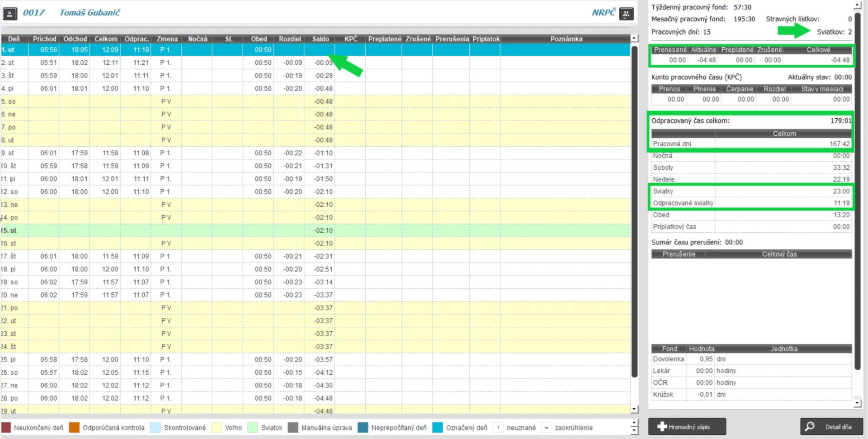The height and width of the screenshot is (439, 868).
Task: Click the plus icon on Hromadný zápis
Action: pos(662,427)
